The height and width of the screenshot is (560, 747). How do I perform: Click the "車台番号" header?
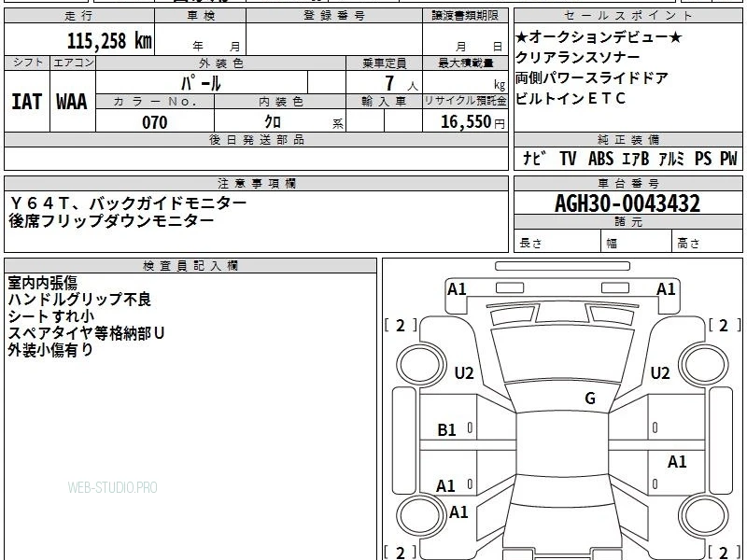coord(627,183)
